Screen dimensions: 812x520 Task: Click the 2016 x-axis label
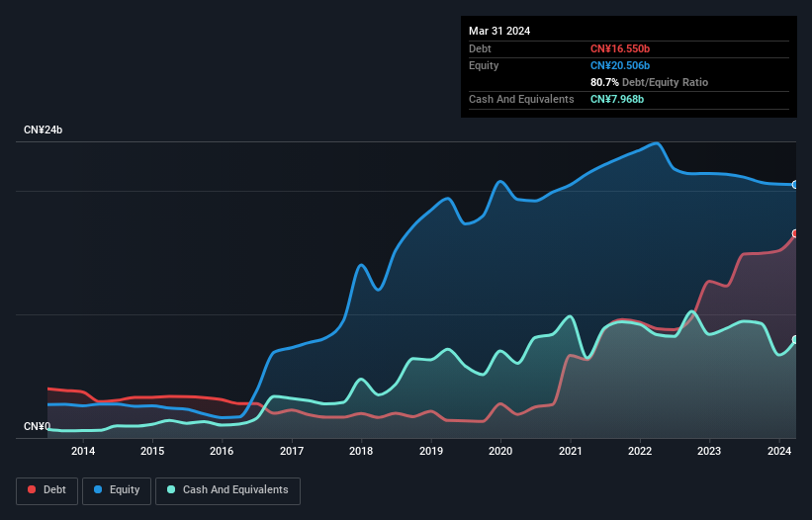pyautogui.click(x=222, y=451)
